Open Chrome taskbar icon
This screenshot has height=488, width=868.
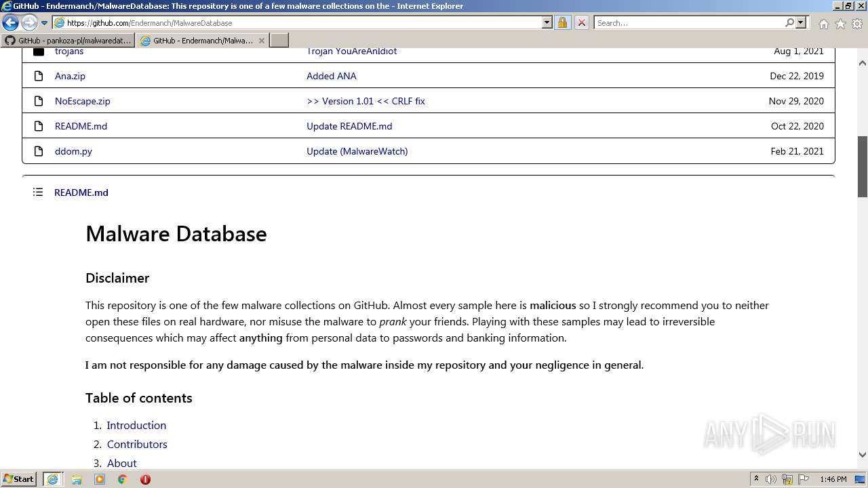click(x=123, y=479)
